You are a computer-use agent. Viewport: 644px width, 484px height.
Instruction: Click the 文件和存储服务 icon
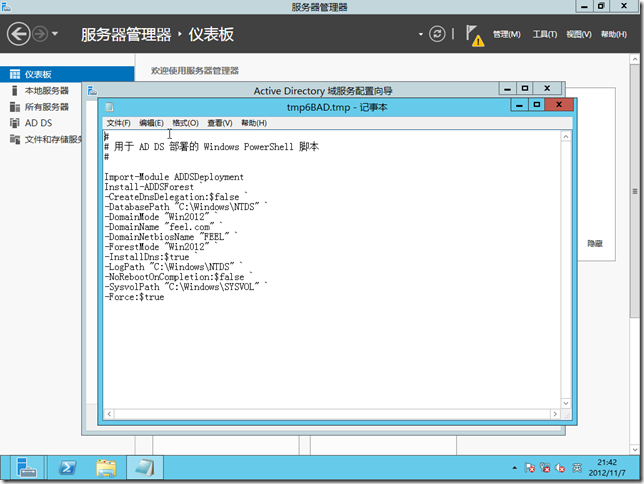click(15, 139)
